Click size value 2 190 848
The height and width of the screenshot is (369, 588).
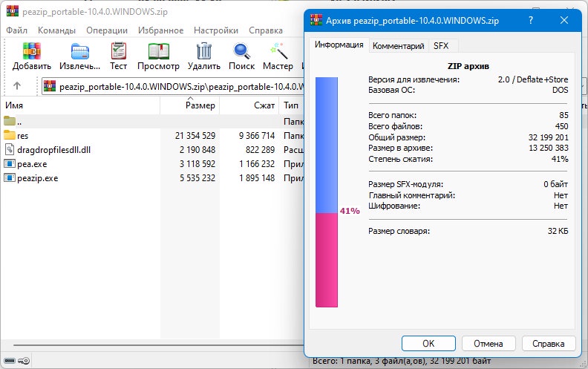point(197,150)
